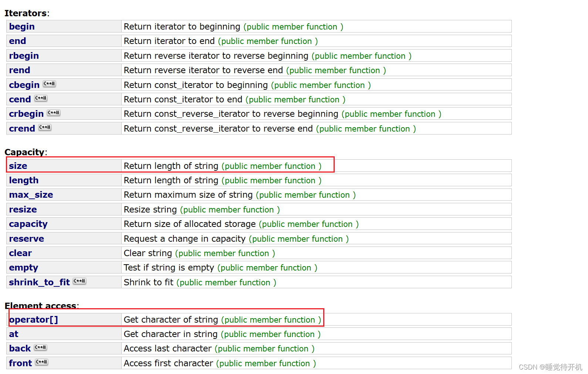Open the clear function link

(x=20, y=253)
